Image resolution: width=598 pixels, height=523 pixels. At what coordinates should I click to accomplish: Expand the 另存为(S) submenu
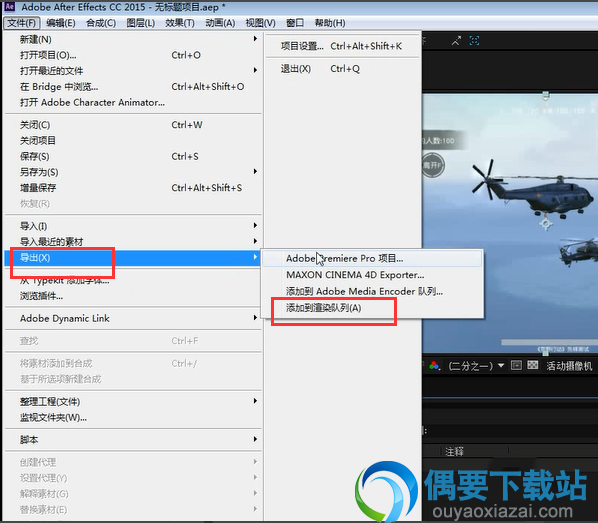[x=133, y=172]
